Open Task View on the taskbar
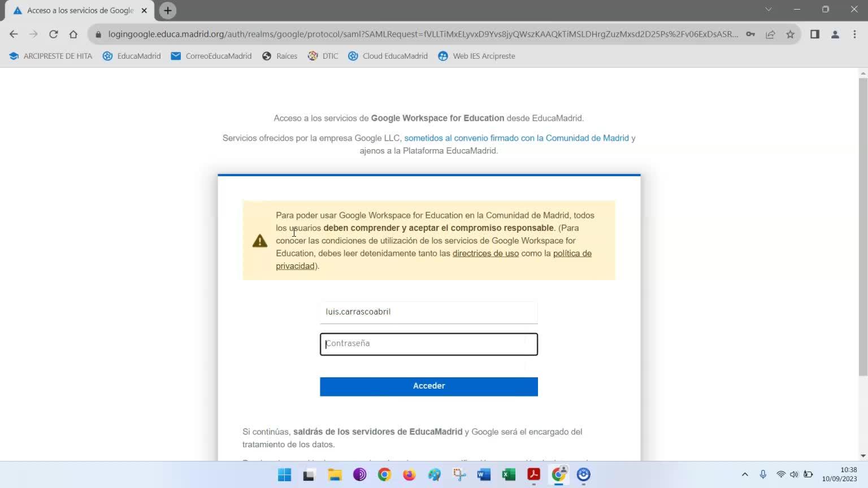868x488 pixels. point(309,474)
